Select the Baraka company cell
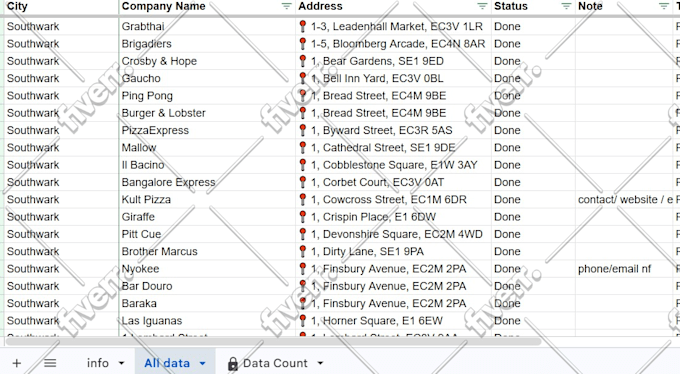This screenshot has width=680, height=374. click(207, 304)
